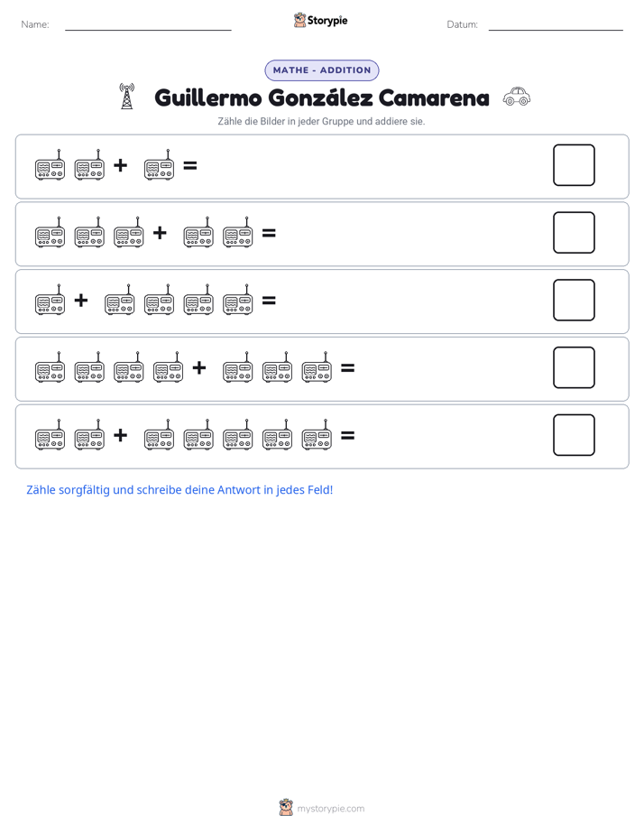Click the answer box in the fifth row
The height and width of the screenshot is (834, 644).
(574, 435)
